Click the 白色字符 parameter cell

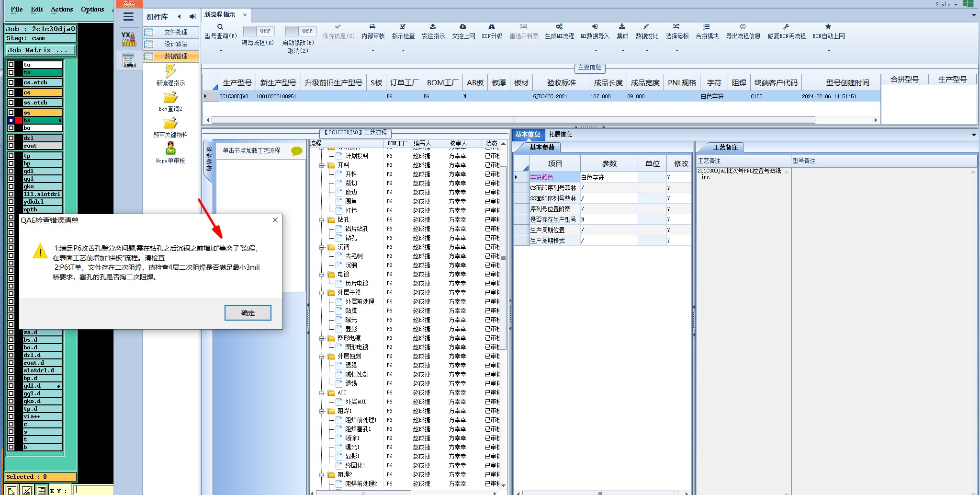click(x=608, y=177)
